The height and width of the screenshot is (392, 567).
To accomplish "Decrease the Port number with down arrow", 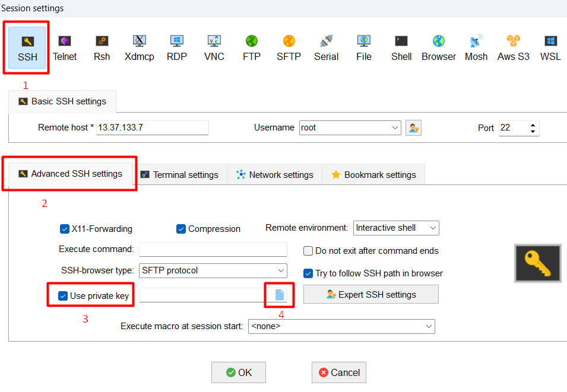I will [x=533, y=132].
